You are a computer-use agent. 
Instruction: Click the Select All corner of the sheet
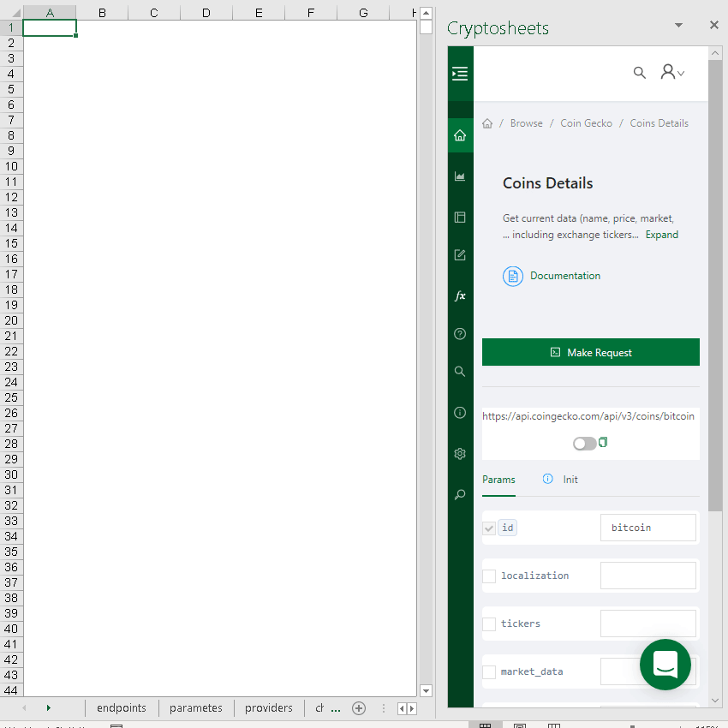click(12, 13)
